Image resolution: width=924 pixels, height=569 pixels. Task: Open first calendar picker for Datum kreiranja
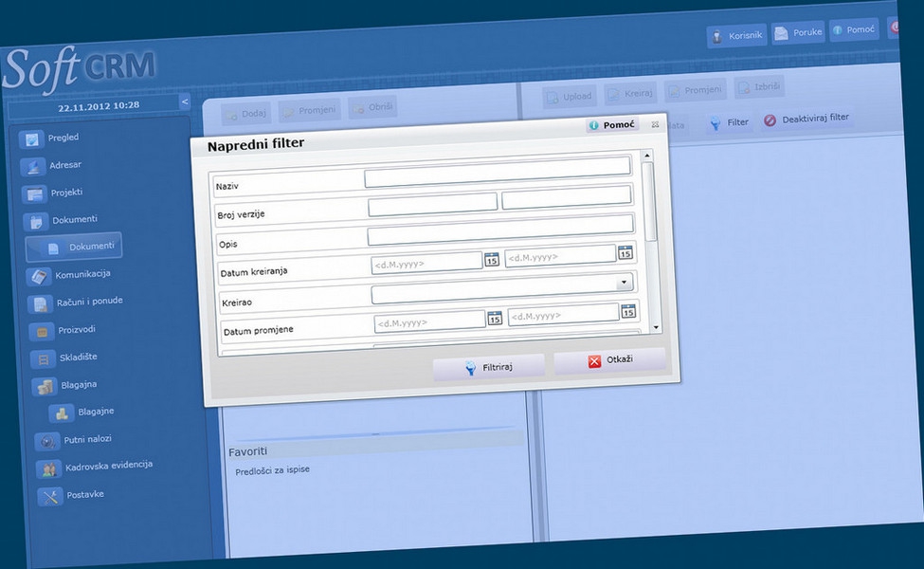point(492,260)
